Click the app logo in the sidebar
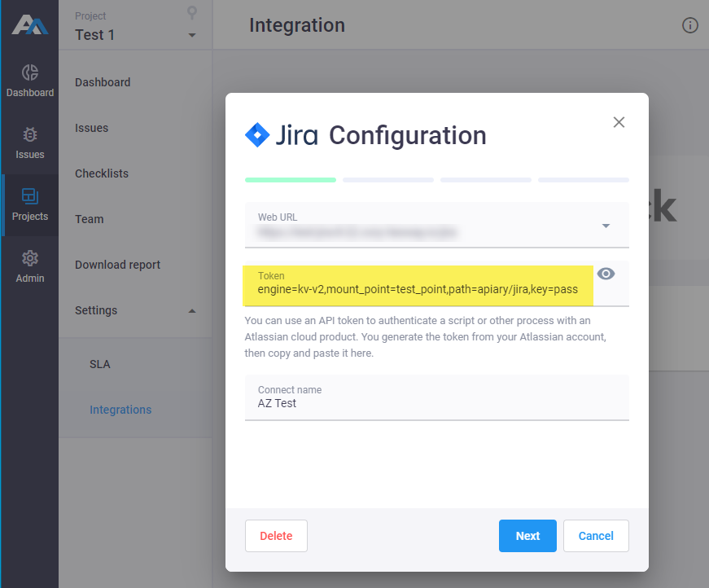Viewport: 709px width, 588px height. (x=30, y=24)
